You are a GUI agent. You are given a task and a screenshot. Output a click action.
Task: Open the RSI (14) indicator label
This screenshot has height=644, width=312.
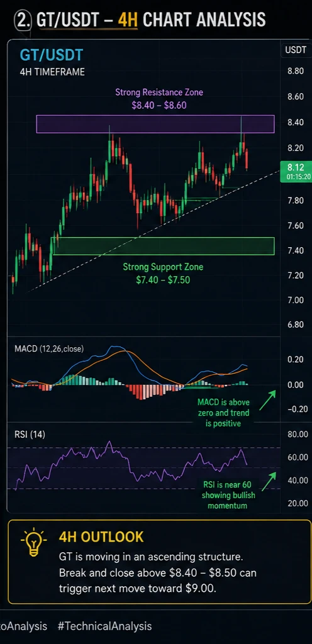pos(30,435)
